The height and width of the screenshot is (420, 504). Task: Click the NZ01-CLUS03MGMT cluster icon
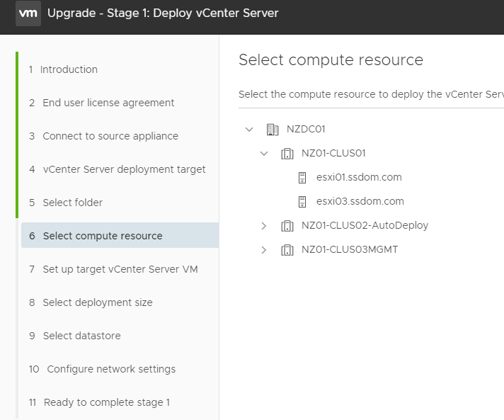point(287,250)
